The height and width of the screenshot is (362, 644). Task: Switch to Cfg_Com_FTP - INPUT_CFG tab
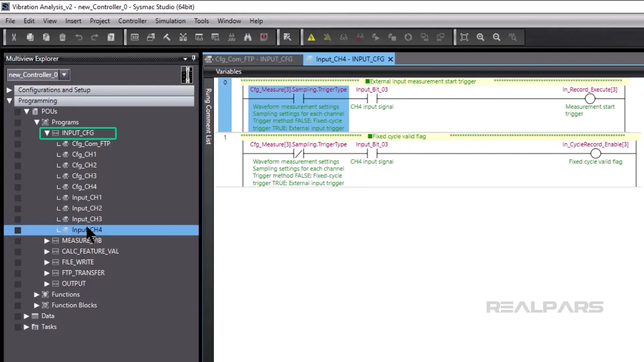[x=253, y=59]
